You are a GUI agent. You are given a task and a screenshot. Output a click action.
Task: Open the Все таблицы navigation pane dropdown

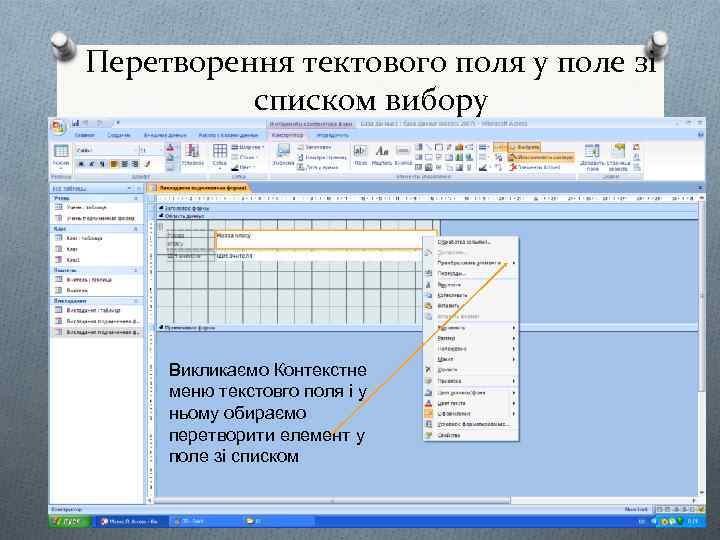pos(129,188)
